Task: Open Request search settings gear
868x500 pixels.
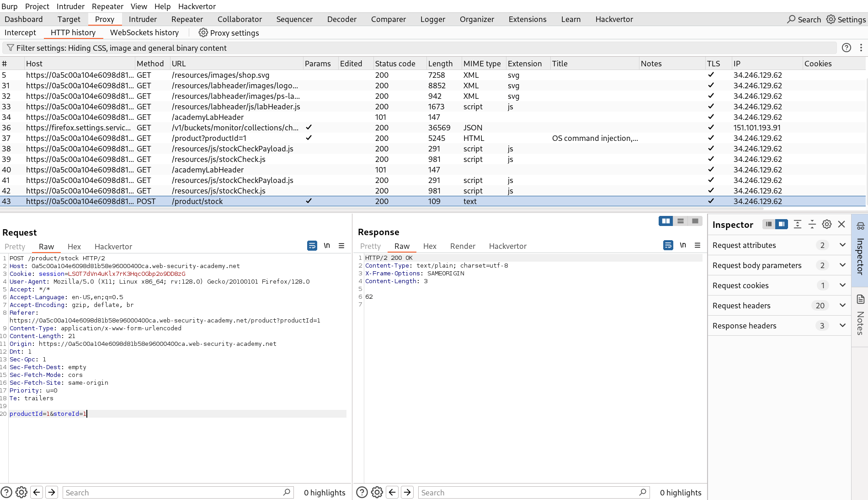Action: (x=21, y=492)
